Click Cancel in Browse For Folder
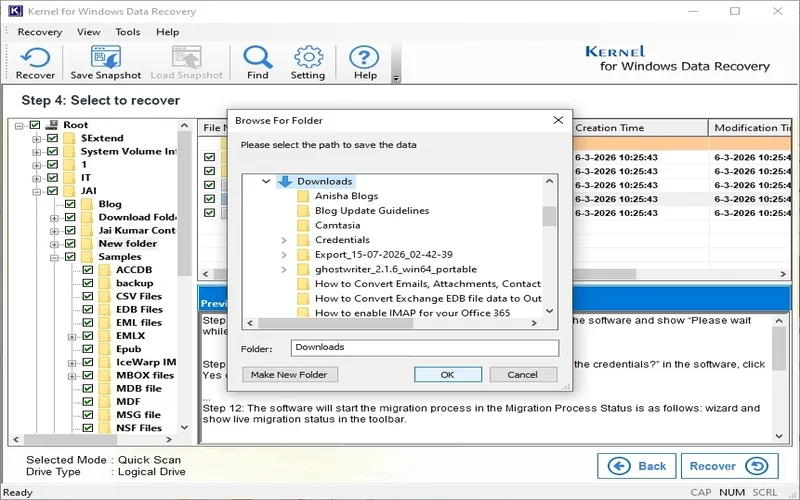Image resolution: width=800 pixels, height=500 pixels. 522,374
